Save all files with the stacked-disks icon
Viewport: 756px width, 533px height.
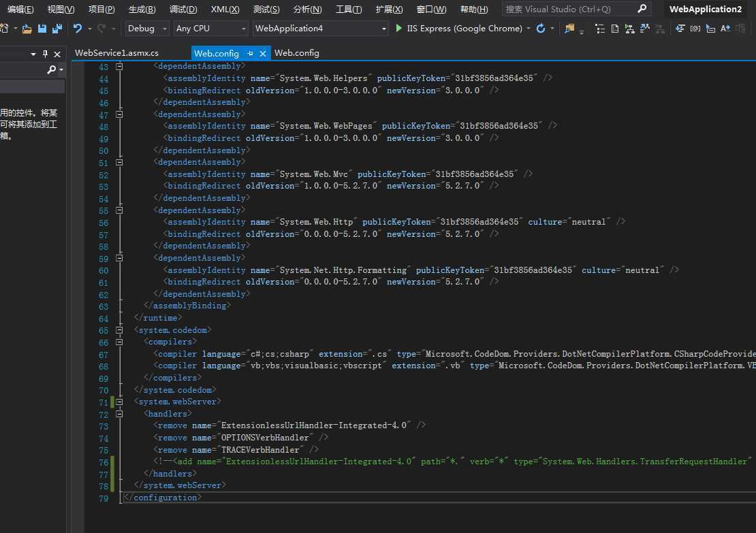tap(57, 29)
